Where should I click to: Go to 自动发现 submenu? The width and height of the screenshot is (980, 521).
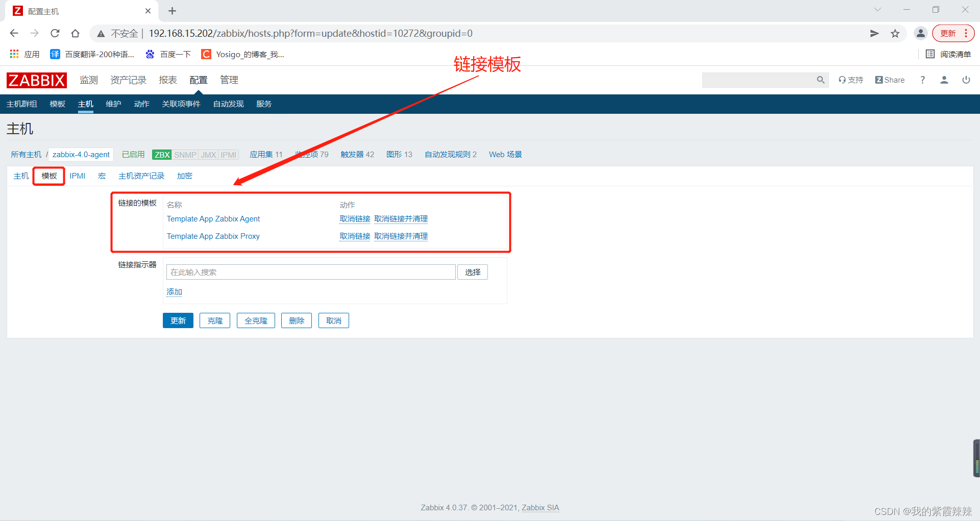[x=228, y=104]
